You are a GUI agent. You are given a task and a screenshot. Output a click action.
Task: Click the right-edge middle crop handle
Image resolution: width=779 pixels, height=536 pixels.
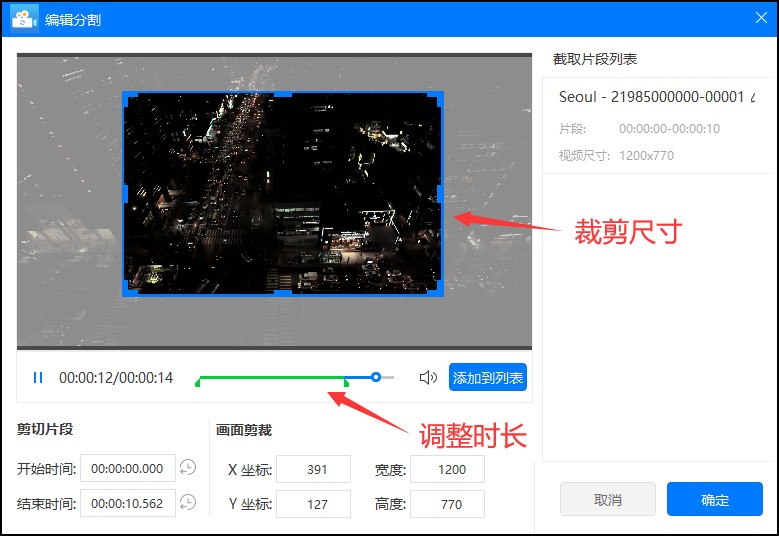pyautogui.click(x=441, y=194)
